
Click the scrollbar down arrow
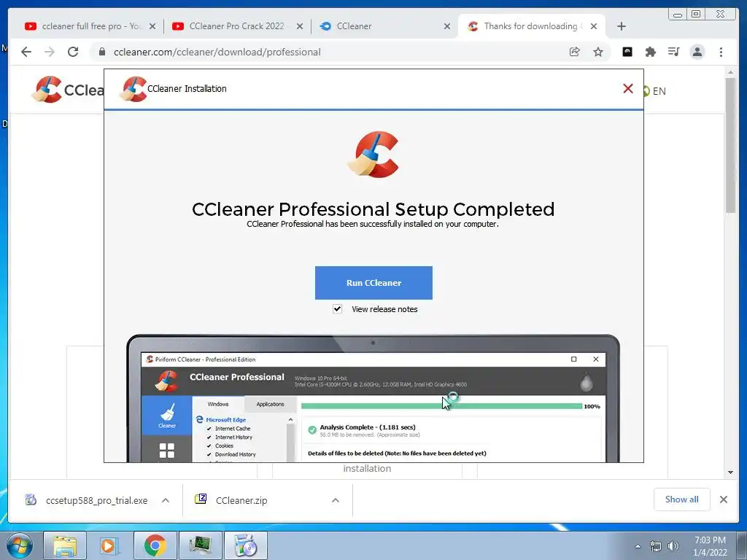pos(730,472)
